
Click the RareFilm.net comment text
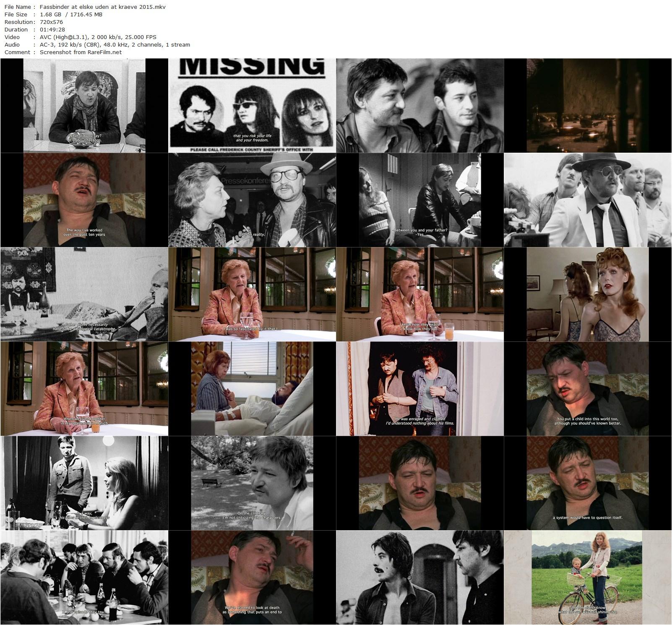point(81,52)
